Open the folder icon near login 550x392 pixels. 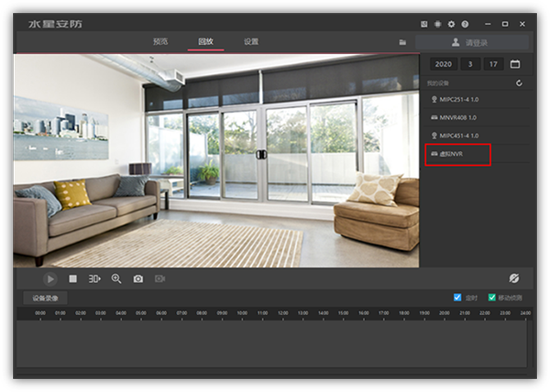tap(402, 42)
